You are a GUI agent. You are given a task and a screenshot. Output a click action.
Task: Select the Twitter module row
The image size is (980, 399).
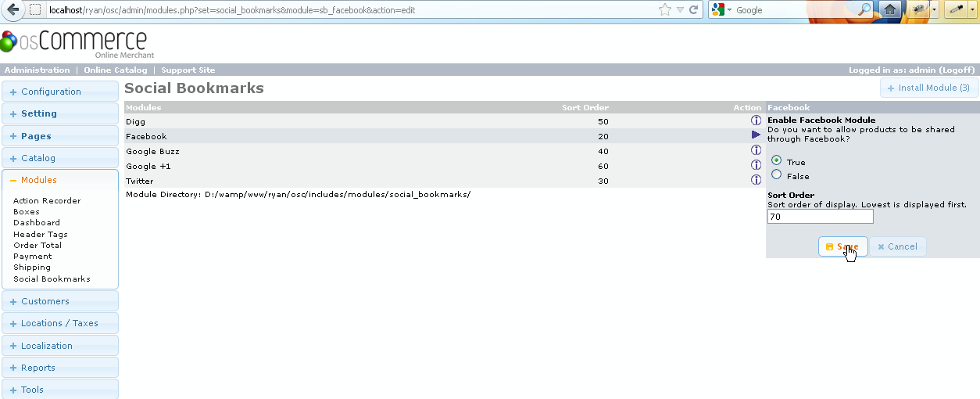(x=443, y=181)
